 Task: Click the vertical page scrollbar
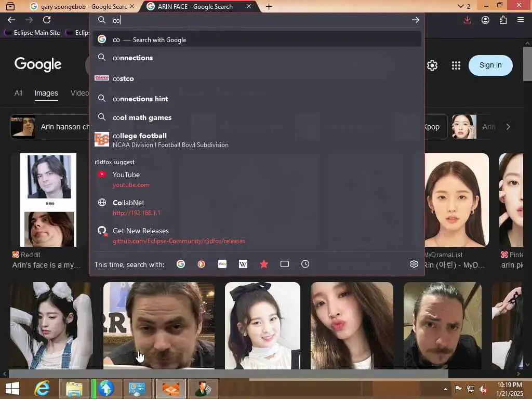coord(527,64)
